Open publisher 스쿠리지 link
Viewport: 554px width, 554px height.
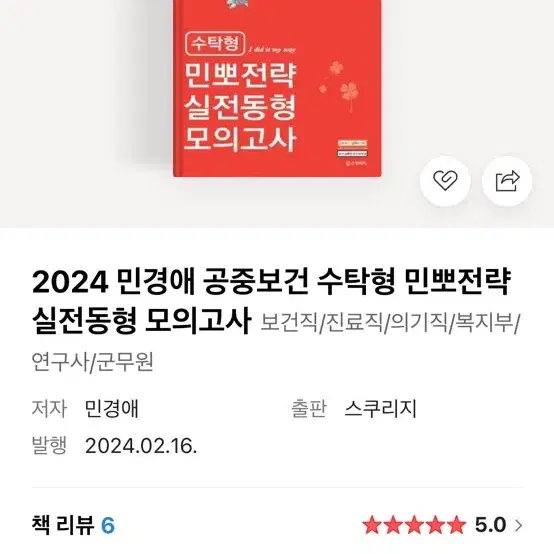point(381,408)
